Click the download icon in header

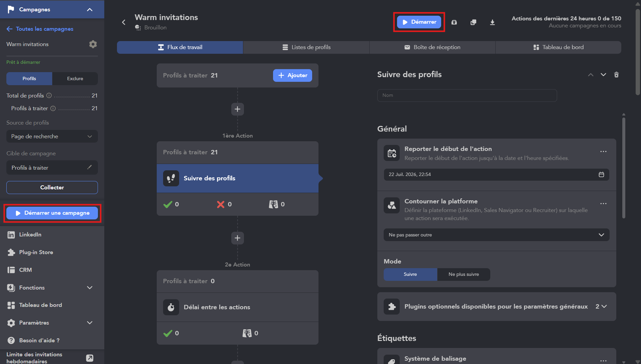(x=492, y=22)
